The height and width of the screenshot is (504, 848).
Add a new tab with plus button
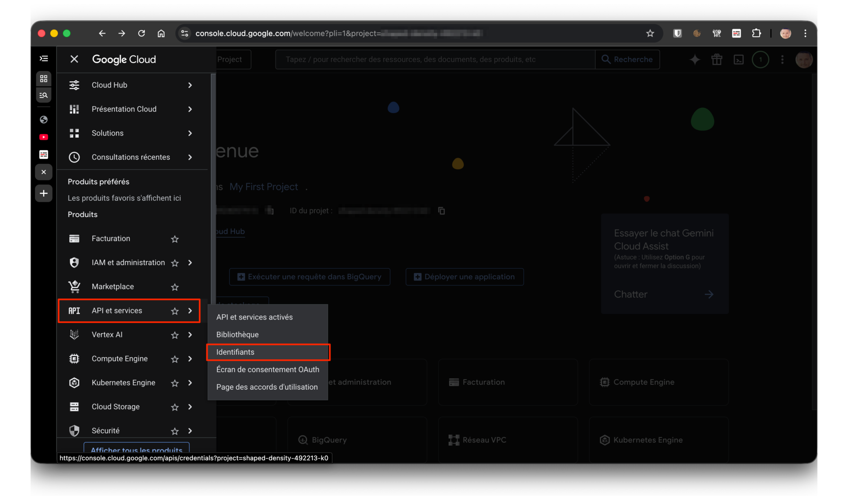coord(44,193)
